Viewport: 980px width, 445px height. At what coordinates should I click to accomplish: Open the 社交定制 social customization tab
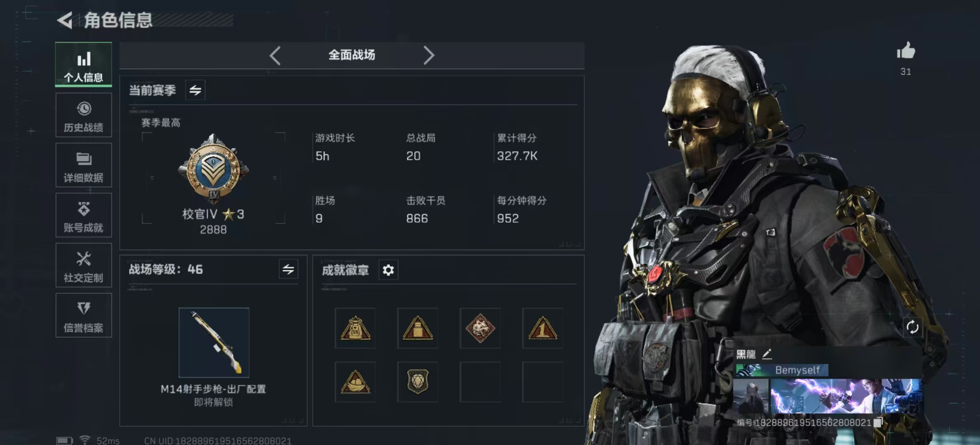click(x=84, y=265)
